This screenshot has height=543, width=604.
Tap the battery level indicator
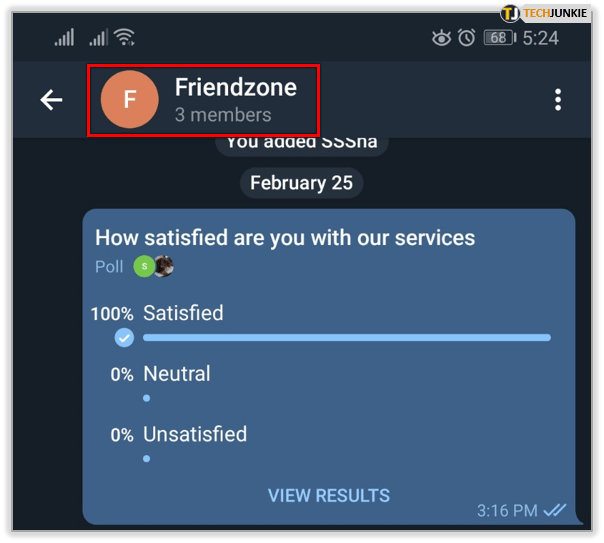coord(500,38)
